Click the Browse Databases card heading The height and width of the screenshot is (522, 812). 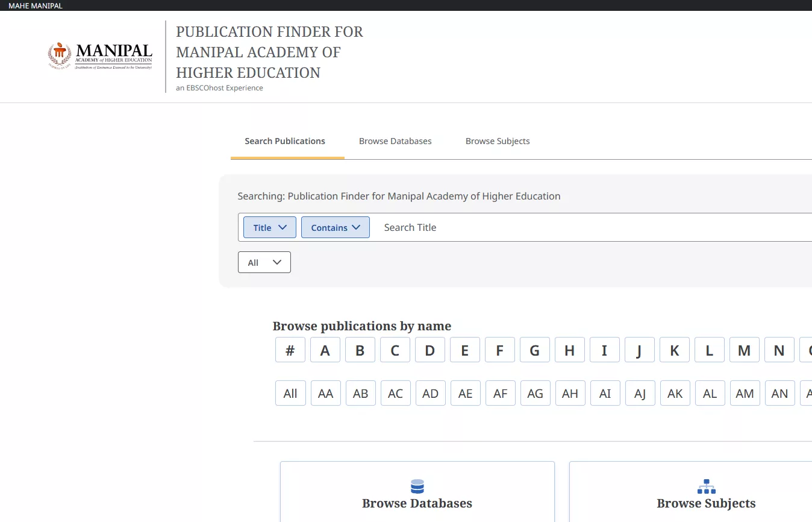pyautogui.click(x=417, y=503)
